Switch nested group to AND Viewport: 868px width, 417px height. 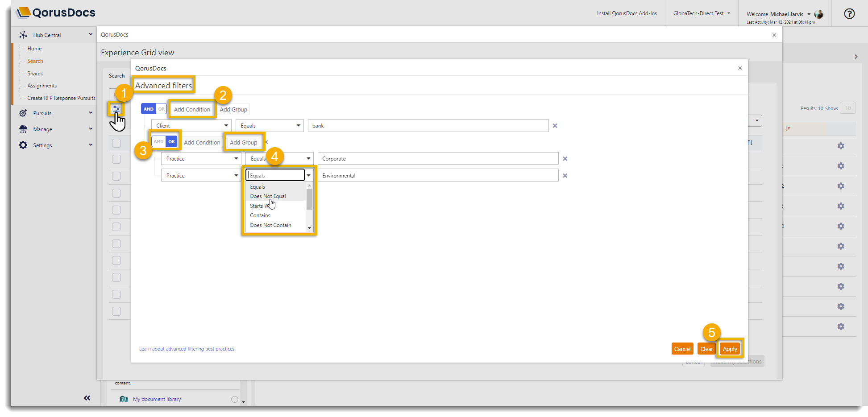158,142
